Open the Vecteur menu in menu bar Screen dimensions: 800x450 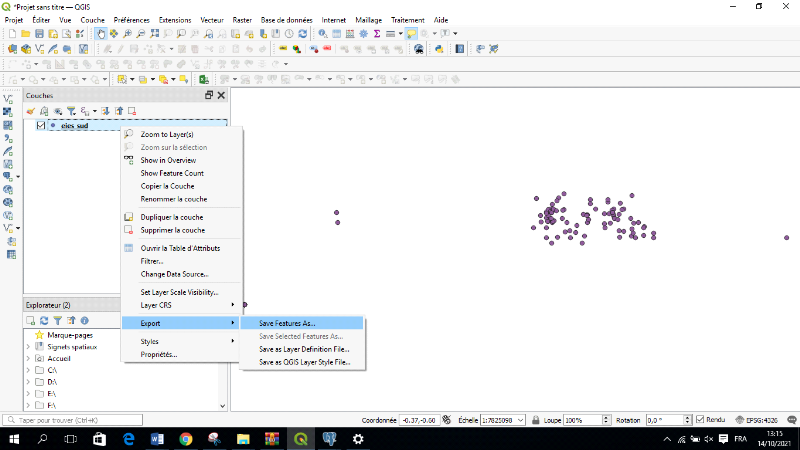coord(211,19)
